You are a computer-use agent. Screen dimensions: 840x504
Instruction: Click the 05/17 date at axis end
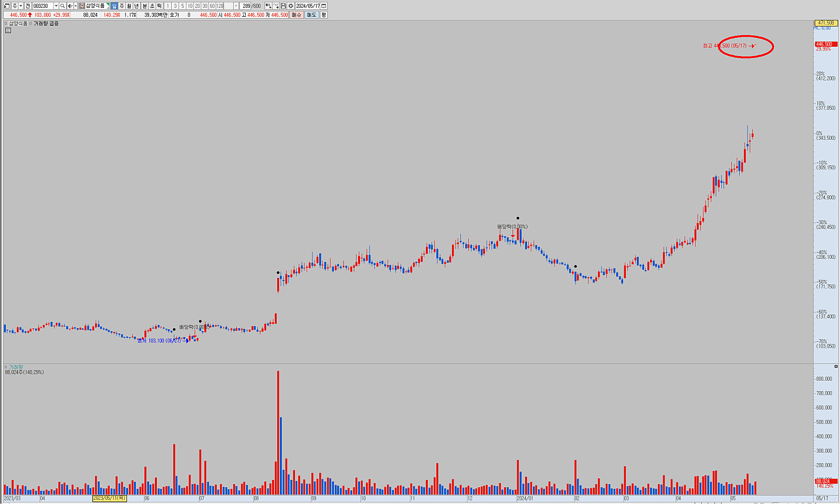(x=822, y=498)
